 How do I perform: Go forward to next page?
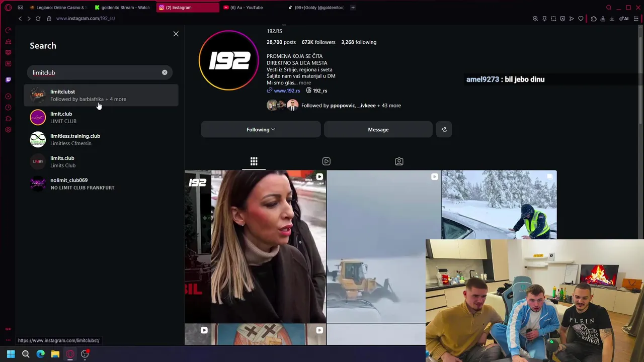tap(29, 19)
